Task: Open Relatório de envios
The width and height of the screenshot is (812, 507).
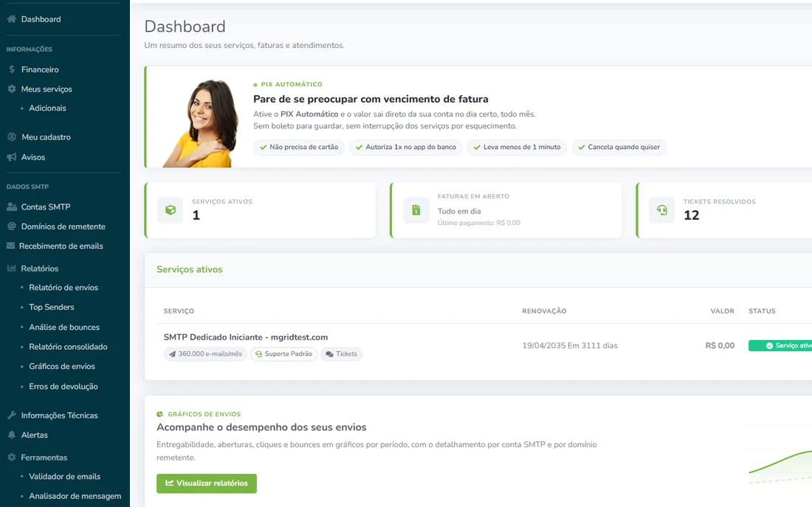Action: [65, 287]
